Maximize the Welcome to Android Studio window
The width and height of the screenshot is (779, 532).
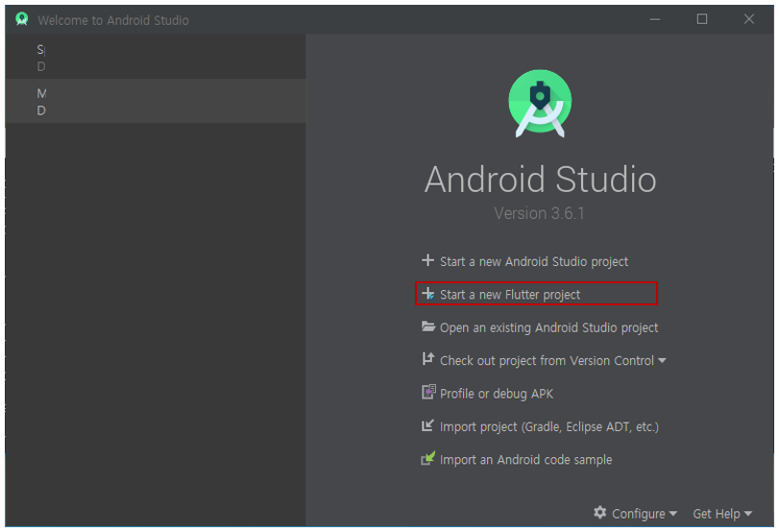pyautogui.click(x=702, y=19)
